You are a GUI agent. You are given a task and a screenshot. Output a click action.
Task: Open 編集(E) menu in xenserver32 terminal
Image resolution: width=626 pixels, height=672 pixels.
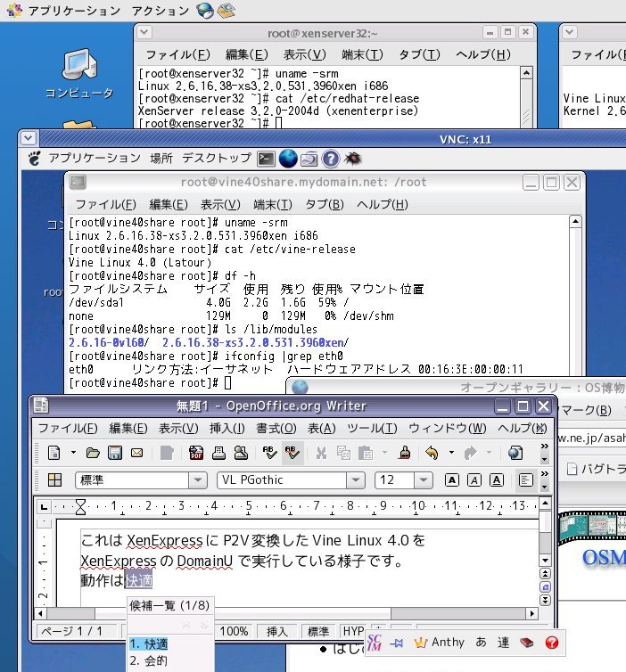pyautogui.click(x=246, y=54)
